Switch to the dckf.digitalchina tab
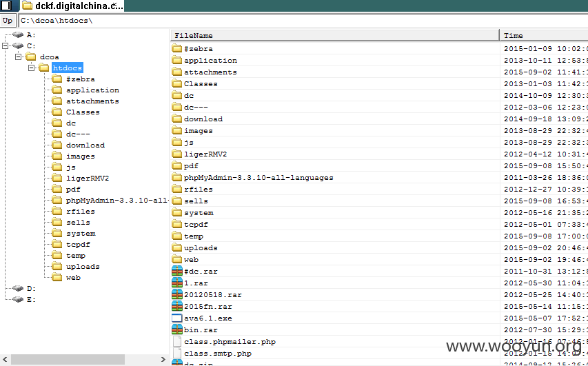Viewport: 588px width, 366px height. coord(72,6)
